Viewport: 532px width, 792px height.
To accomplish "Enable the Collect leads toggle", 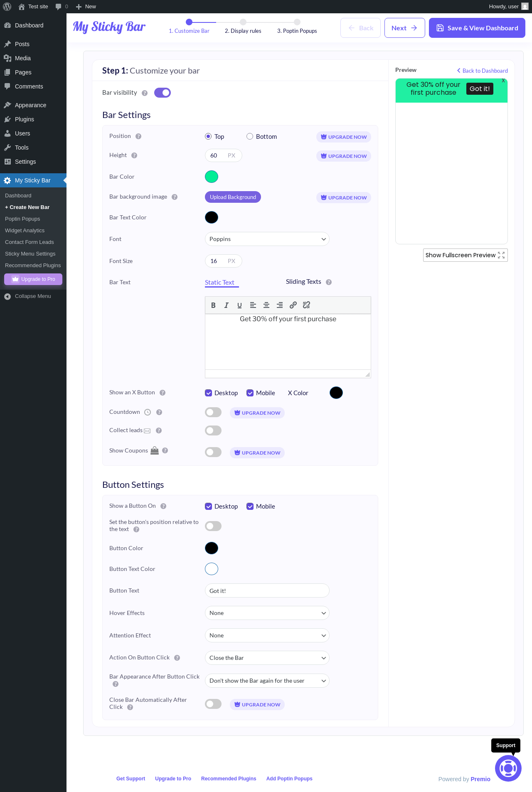I will [213, 430].
